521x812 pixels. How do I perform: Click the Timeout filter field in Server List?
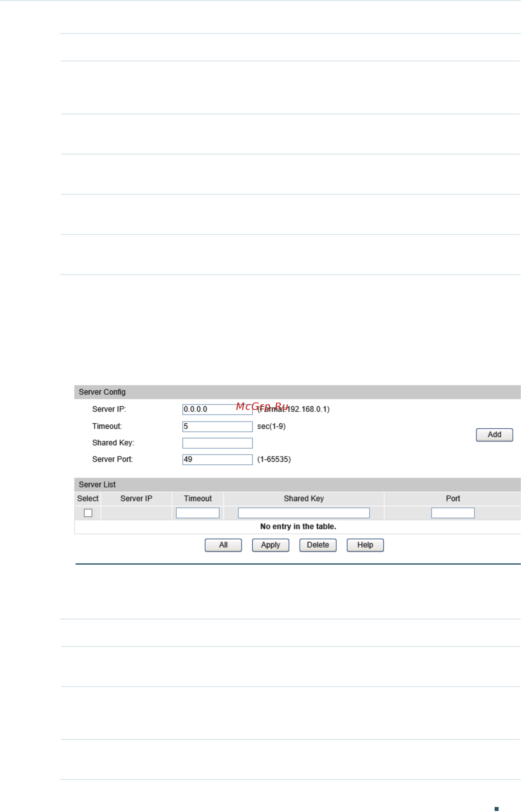[x=198, y=513]
